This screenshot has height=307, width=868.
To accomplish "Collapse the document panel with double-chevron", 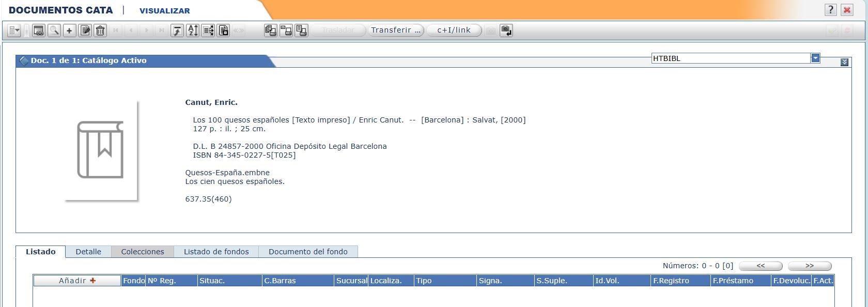I will coord(844,62).
